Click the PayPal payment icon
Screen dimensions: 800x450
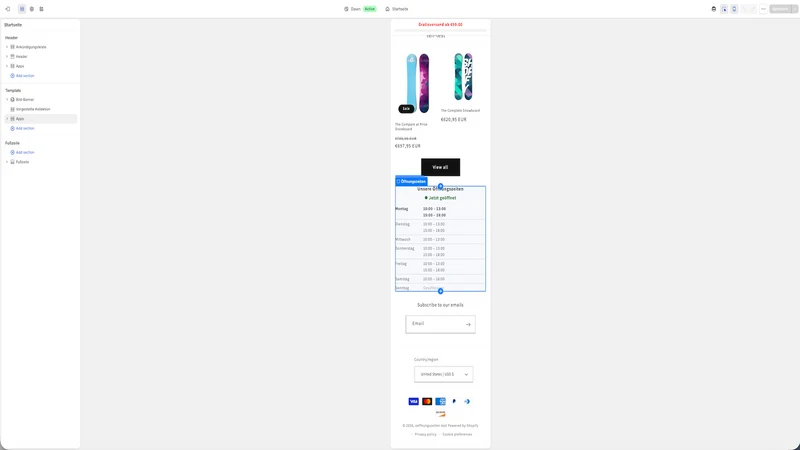click(454, 402)
